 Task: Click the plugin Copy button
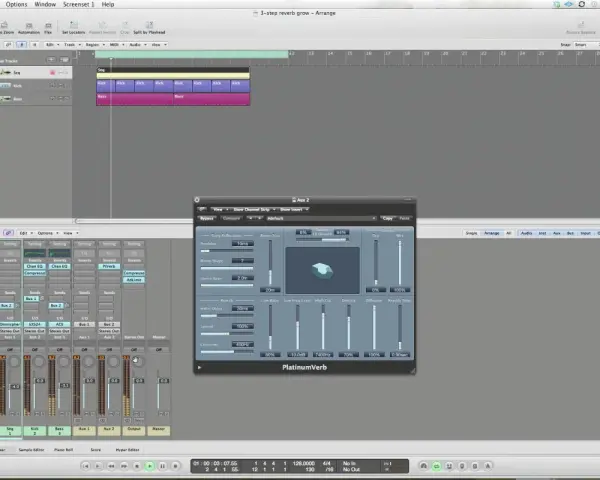[388, 218]
